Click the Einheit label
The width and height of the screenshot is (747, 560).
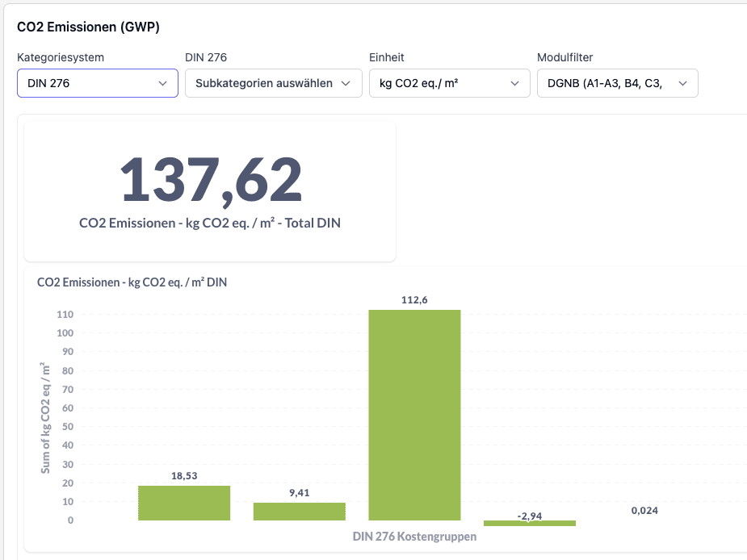click(386, 57)
